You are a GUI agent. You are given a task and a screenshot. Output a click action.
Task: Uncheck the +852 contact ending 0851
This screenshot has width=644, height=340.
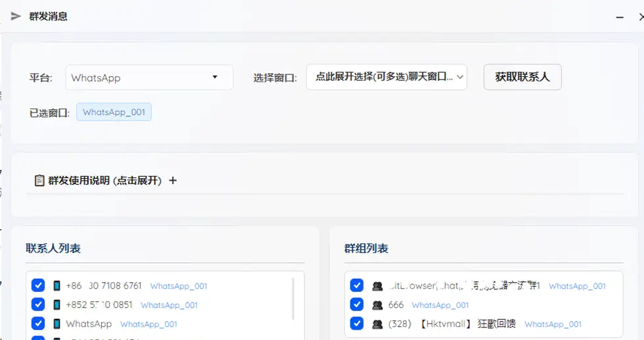point(38,304)
